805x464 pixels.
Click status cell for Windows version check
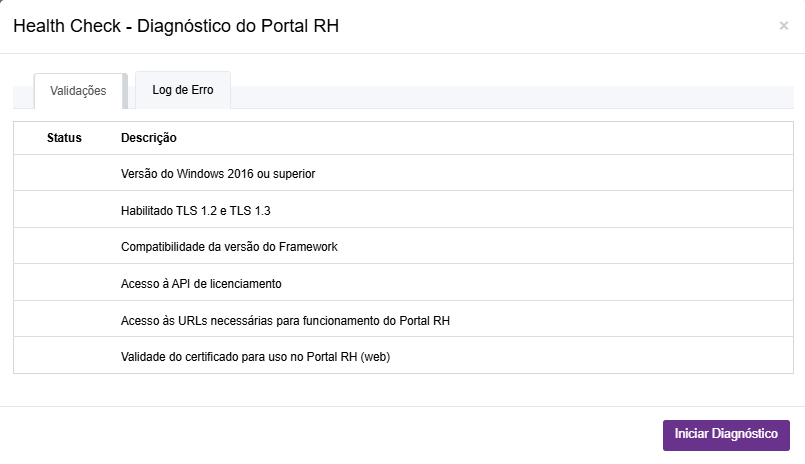(64, 174)
